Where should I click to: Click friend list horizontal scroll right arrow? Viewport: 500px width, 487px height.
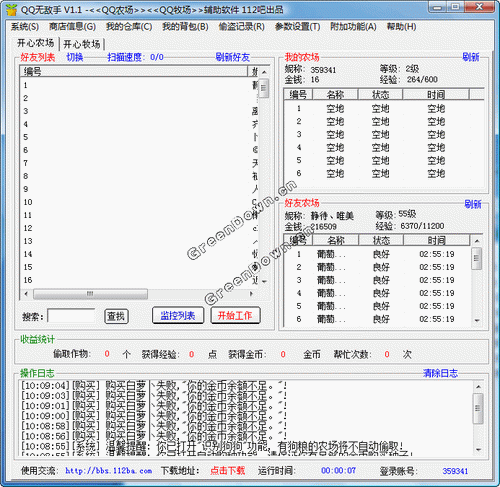(252, 294)
